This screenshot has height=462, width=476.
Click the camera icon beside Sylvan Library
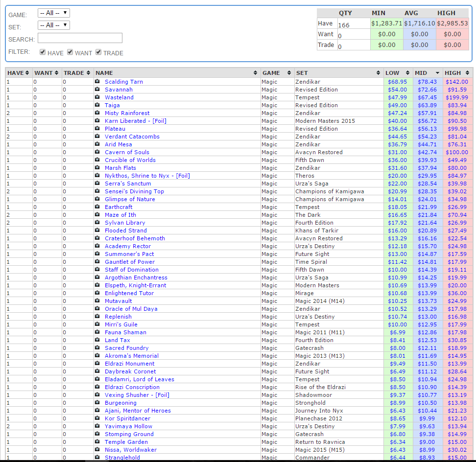click(97, 222)
